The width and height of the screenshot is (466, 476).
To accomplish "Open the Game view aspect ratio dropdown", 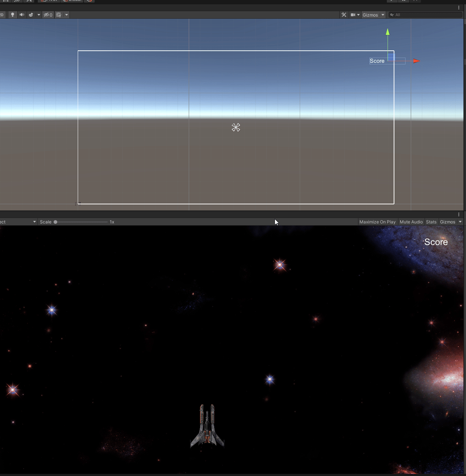I will pos(18,222).
